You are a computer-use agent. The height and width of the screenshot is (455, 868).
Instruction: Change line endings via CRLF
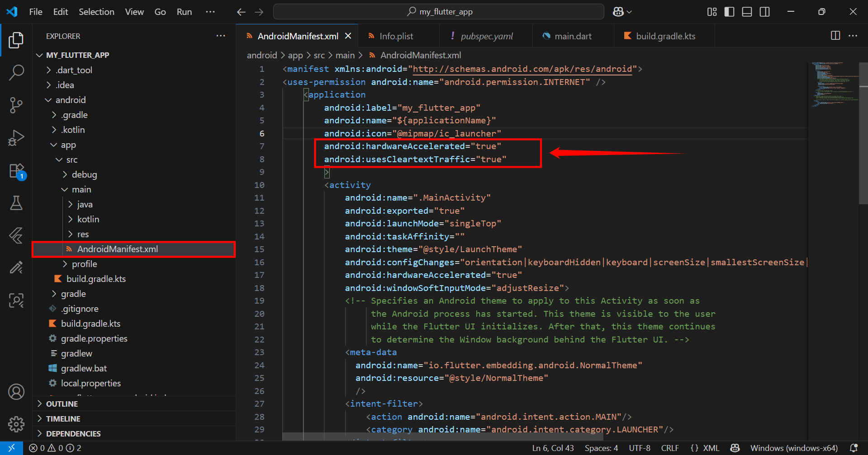point(670,448)
